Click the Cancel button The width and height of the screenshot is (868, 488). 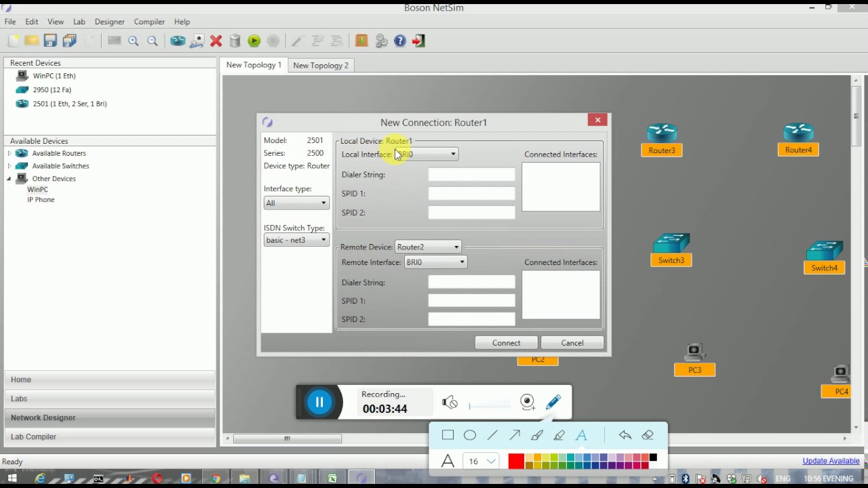click(572, 343)
